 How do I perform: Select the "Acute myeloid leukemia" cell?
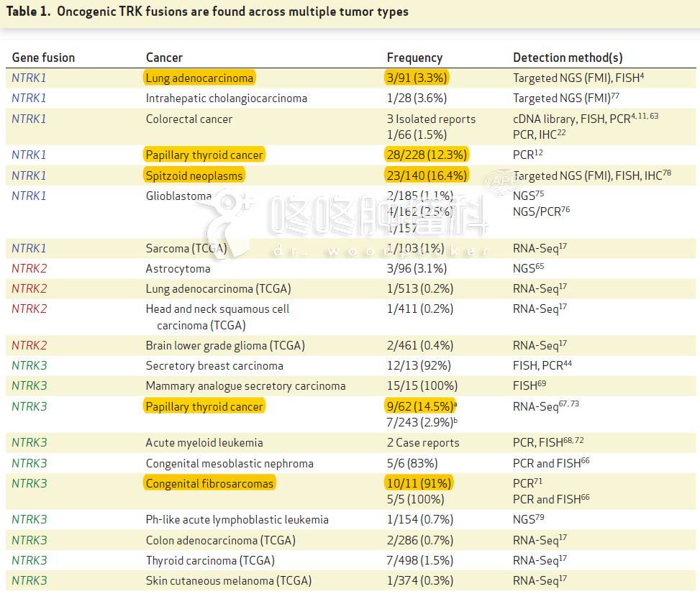[x=204, y=443]
